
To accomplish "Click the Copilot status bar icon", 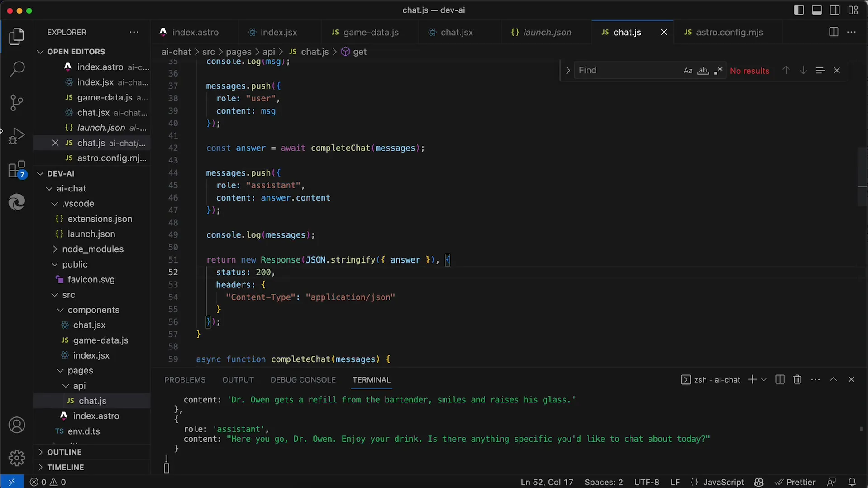I will point(759,482).
